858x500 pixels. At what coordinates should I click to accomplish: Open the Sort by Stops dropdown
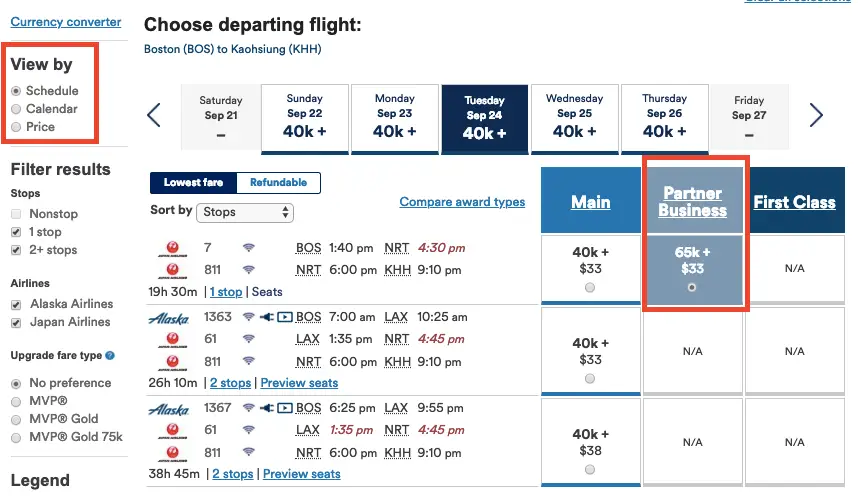click(x=245, y=212)
